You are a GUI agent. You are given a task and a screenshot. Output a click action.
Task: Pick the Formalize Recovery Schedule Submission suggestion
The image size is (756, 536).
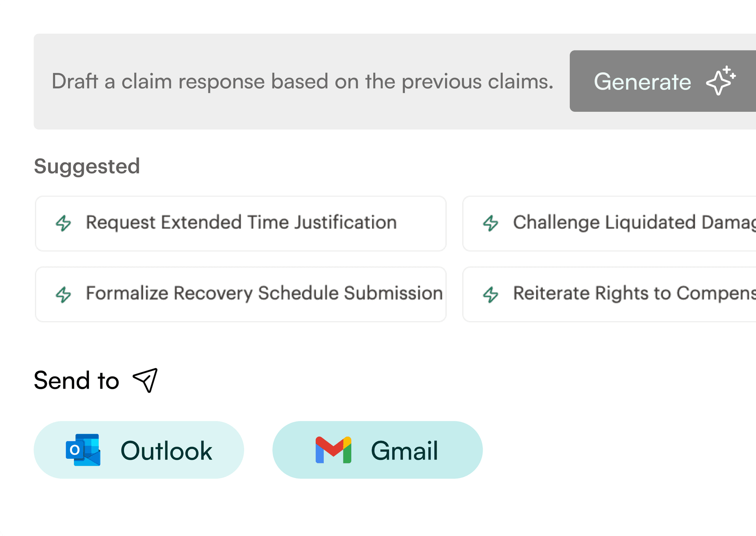tap(241, 294)
